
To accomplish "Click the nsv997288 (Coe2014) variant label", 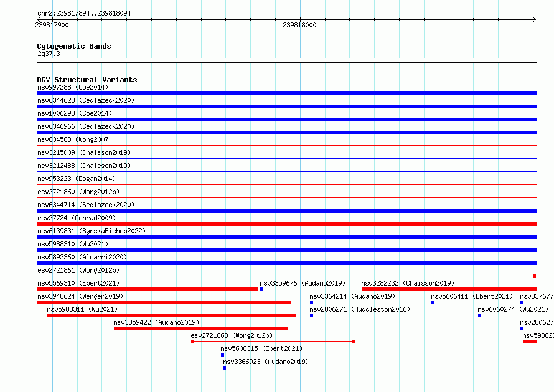I will [x=73, y=87].
